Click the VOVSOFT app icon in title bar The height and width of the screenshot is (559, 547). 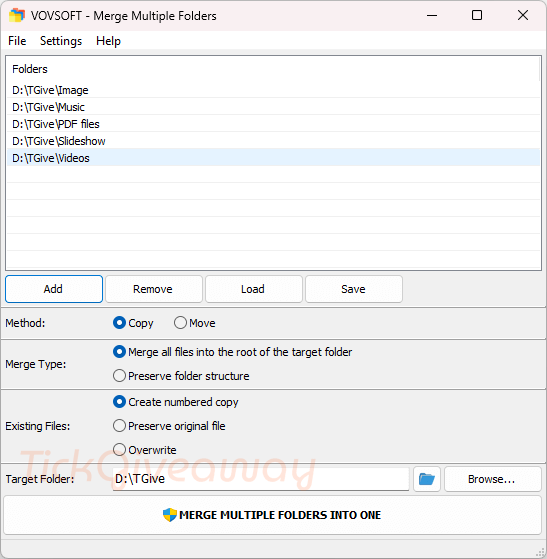pyautogui.click(x=17, y=16)
